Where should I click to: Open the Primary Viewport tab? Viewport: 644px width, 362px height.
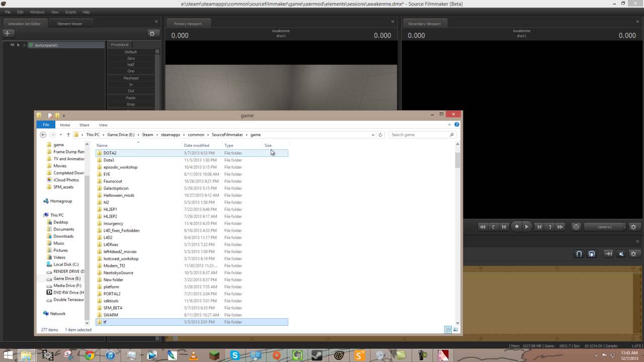(188, 24)
